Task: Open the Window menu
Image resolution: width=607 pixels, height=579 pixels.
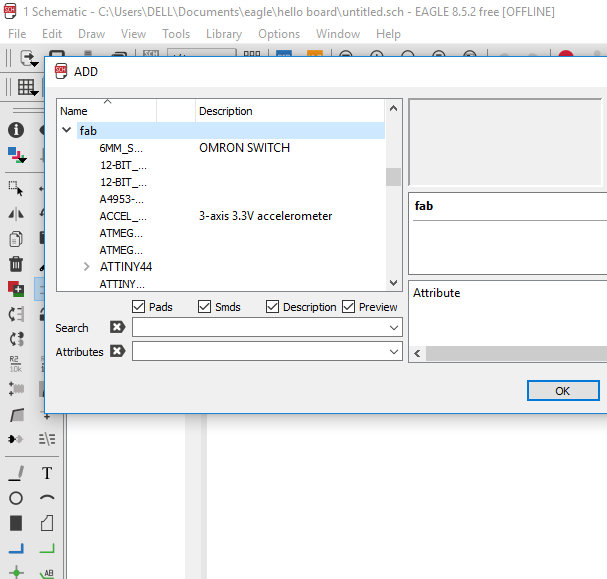Action: pyautogui.click(x=338, y=34)
